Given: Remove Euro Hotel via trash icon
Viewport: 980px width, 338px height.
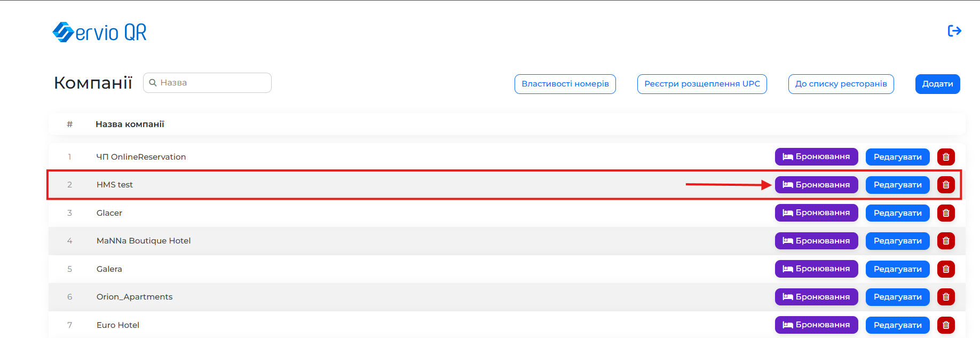Looking at the screenshot, I should [946, 325].
